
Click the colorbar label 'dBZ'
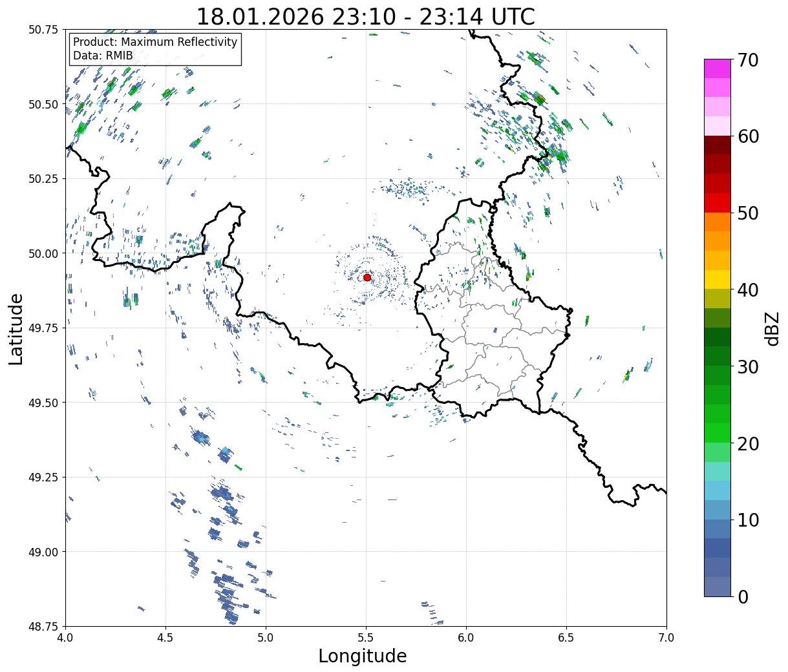click(x=772, y=328)
